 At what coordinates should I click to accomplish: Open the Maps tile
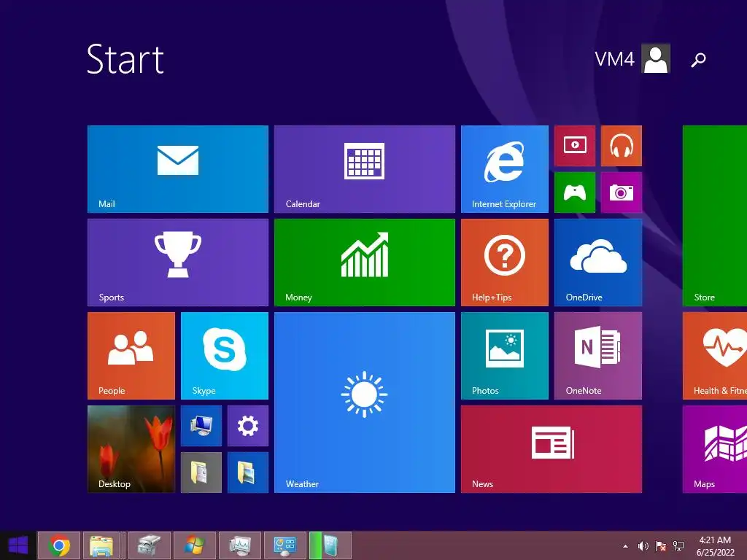pos(715,449)
